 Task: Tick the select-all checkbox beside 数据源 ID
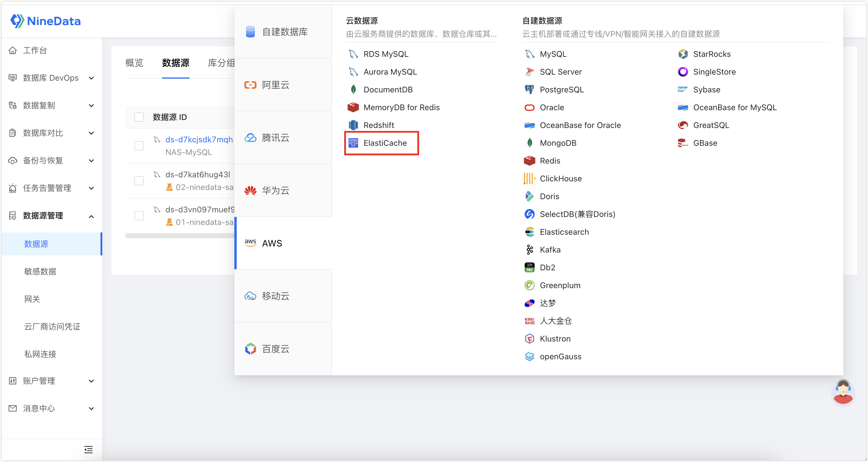(139, 117)
